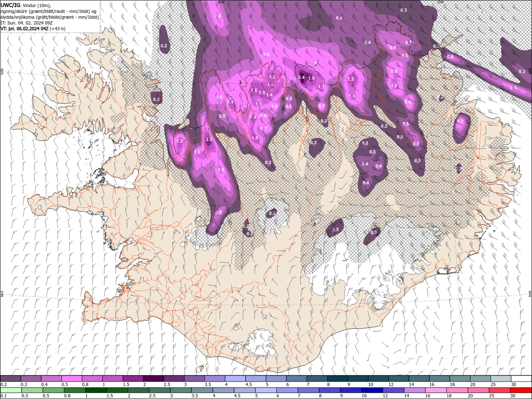This screenshot has height=399, width=532.
Task: Click the 0.1 label on the rain scale
Action: coord(3,396)
